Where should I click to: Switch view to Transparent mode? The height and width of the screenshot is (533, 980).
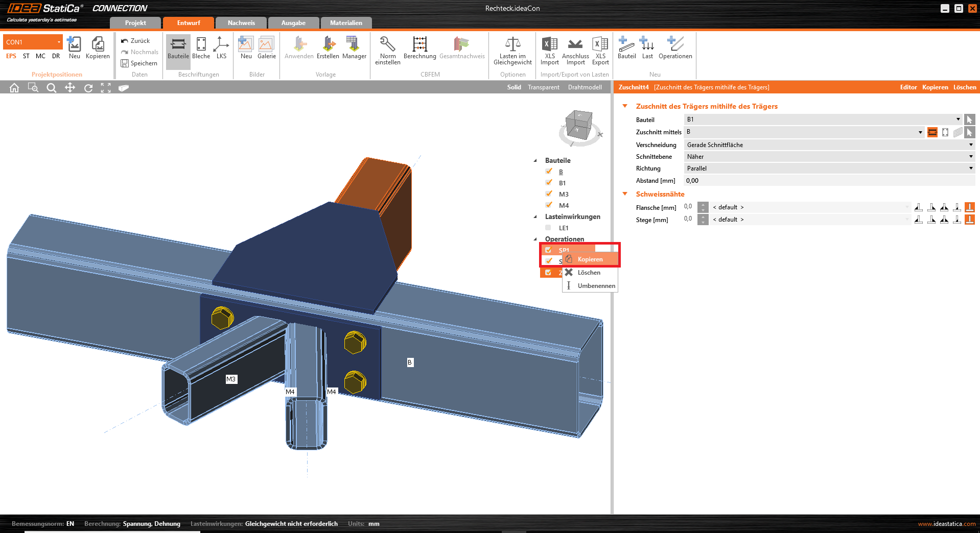click(x=543, y=87)
